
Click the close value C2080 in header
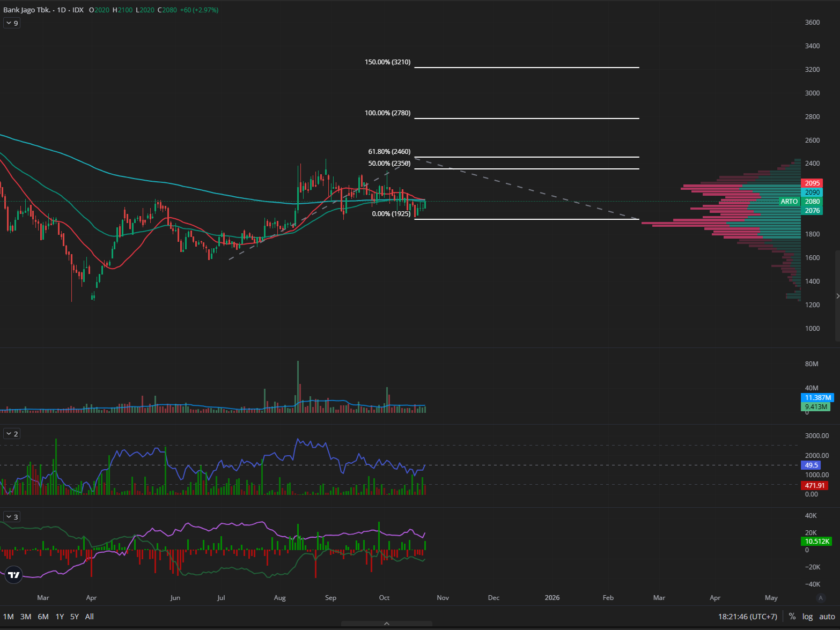coord(167,10)
